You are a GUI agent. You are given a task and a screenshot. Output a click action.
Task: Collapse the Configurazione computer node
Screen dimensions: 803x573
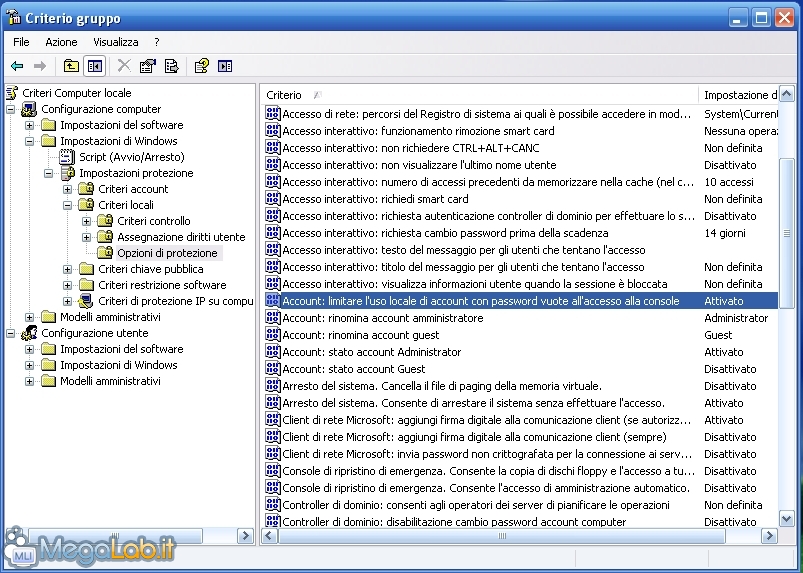tap(11, 109)
